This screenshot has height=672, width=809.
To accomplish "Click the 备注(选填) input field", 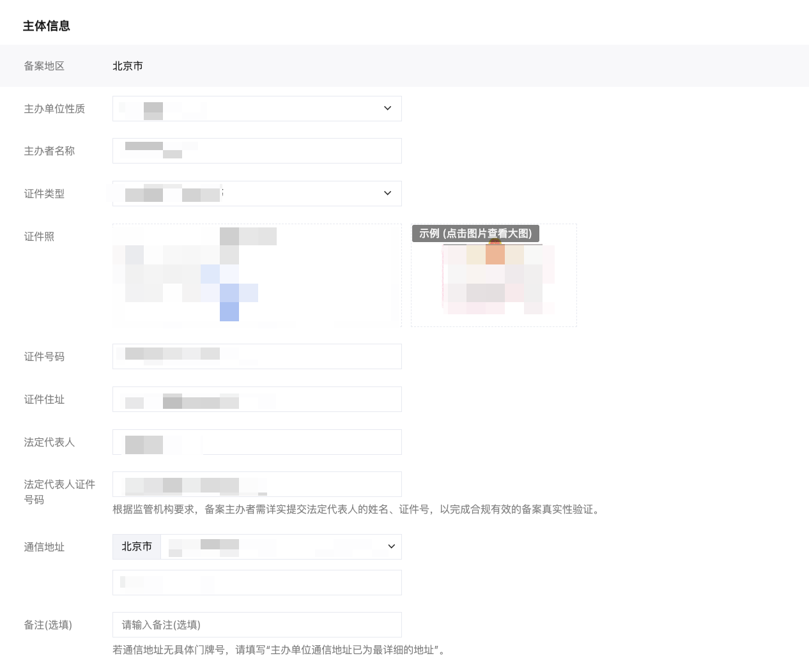I will 257,625.
